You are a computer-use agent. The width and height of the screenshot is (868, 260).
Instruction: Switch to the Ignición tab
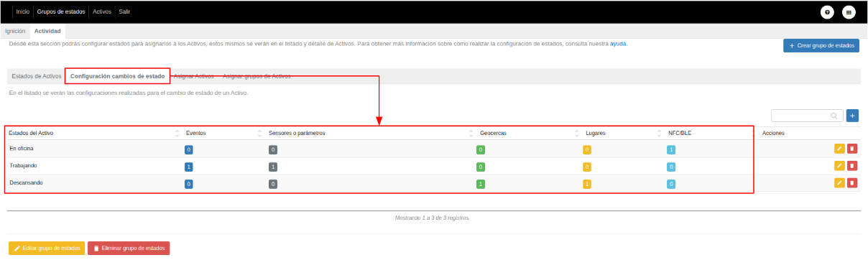point(15,31)
